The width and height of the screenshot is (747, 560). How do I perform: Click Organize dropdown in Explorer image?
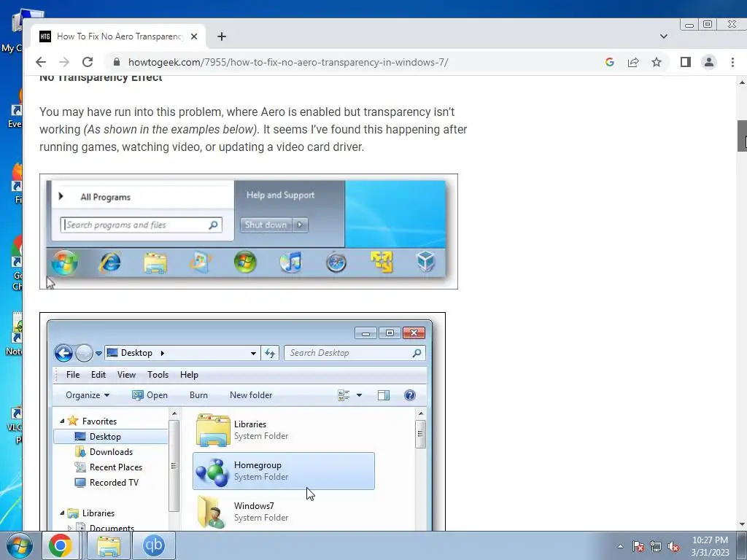pyautogui.click(x=88, y=395)
